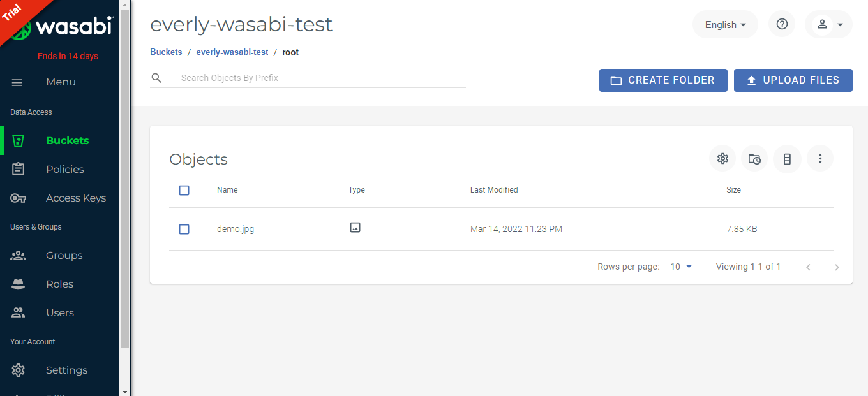Open the three-dot overflow menu in Objects panel
The image size is (868, 396).
click(820, 158)
